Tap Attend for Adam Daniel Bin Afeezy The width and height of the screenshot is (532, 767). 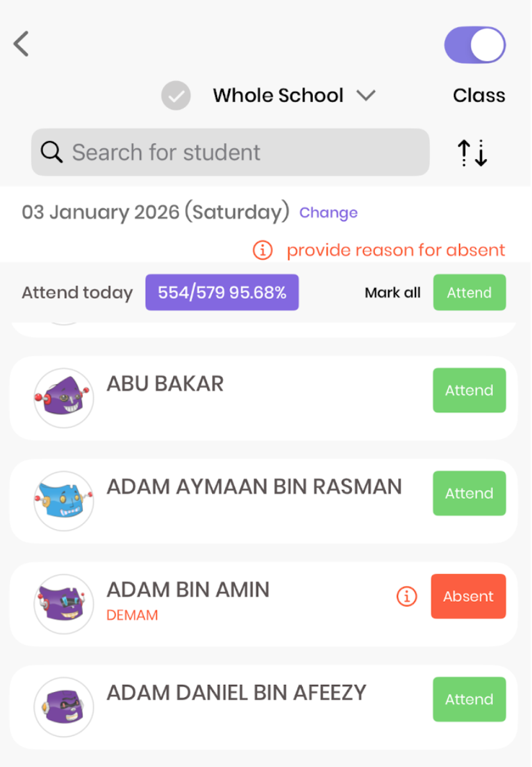469,699
